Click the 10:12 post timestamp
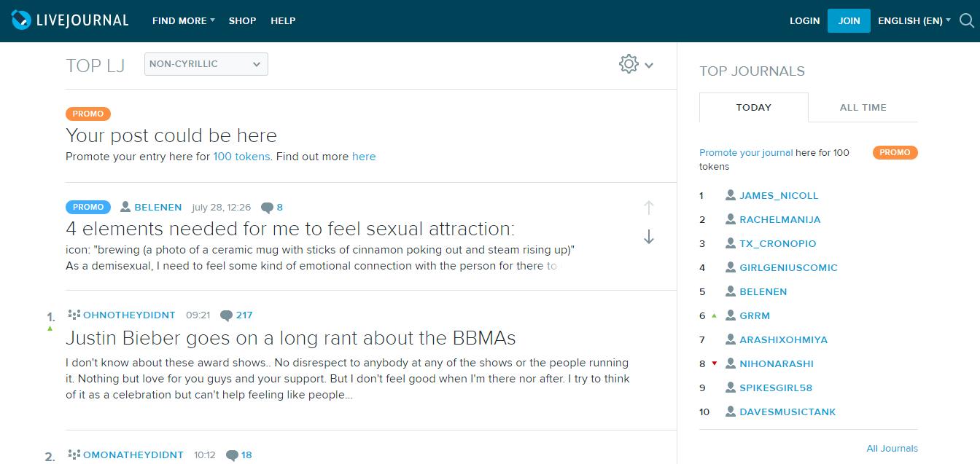Viewport: 980px width, 464px height. pos(205,455)
